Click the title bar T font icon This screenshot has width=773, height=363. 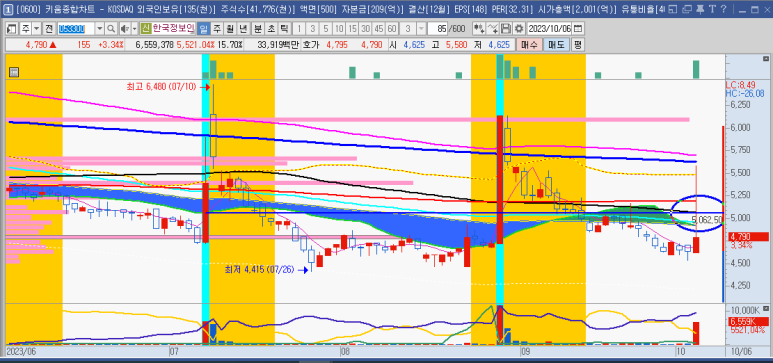click(712, 9)
